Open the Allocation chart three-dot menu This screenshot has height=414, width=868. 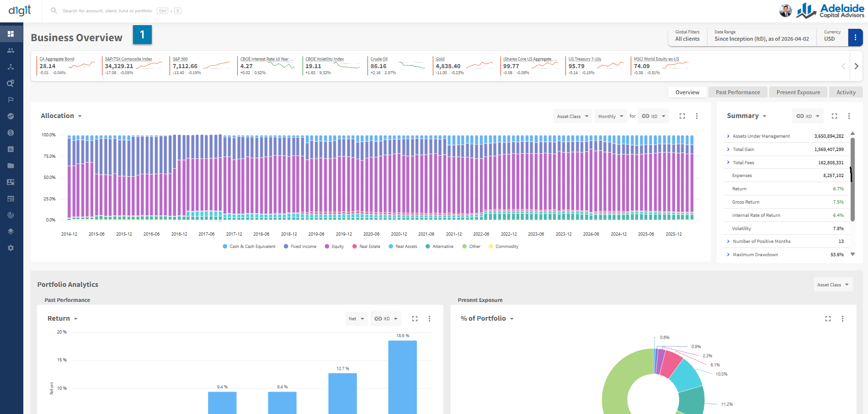pyautogui.click(x=697, y=116)
